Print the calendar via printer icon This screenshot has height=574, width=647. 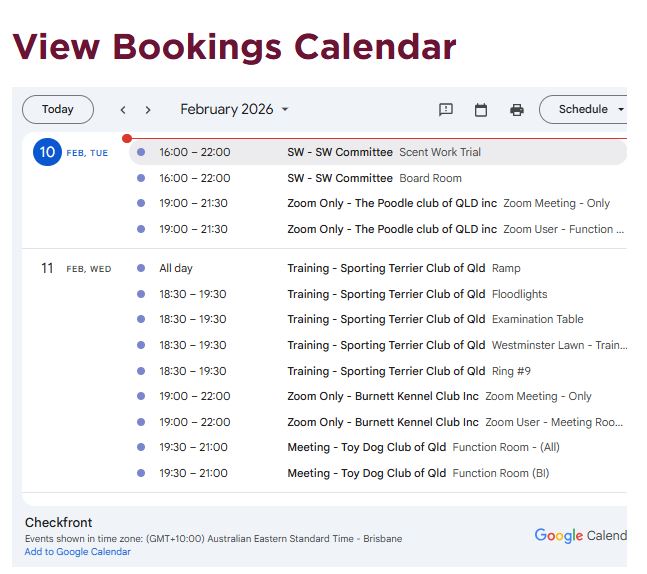[x=516, y=110]
